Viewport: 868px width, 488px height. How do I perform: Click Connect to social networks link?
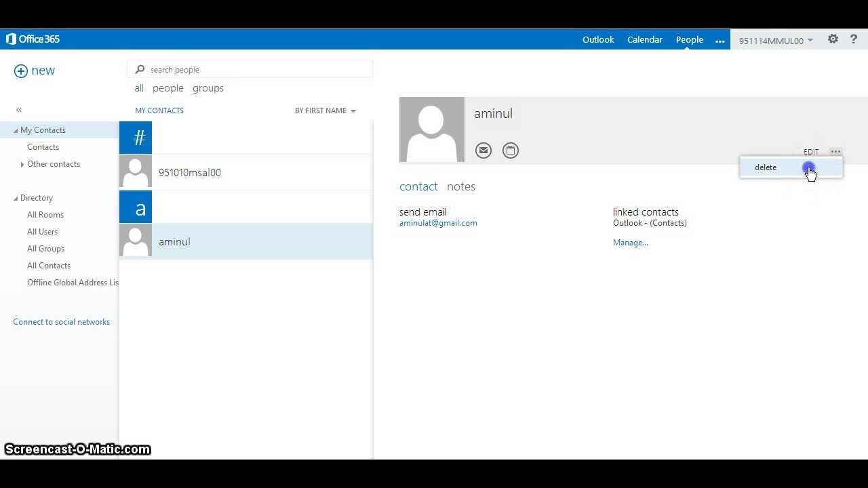point(61,322)
